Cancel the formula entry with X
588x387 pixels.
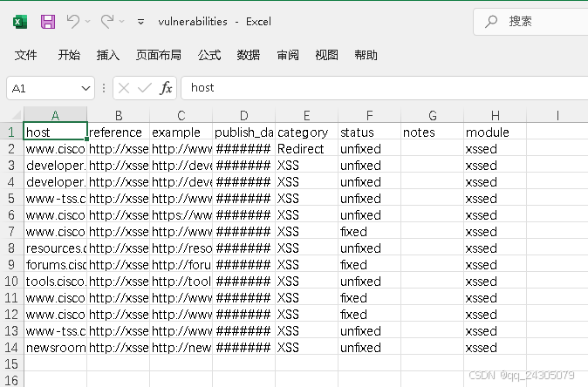point(124,88)
